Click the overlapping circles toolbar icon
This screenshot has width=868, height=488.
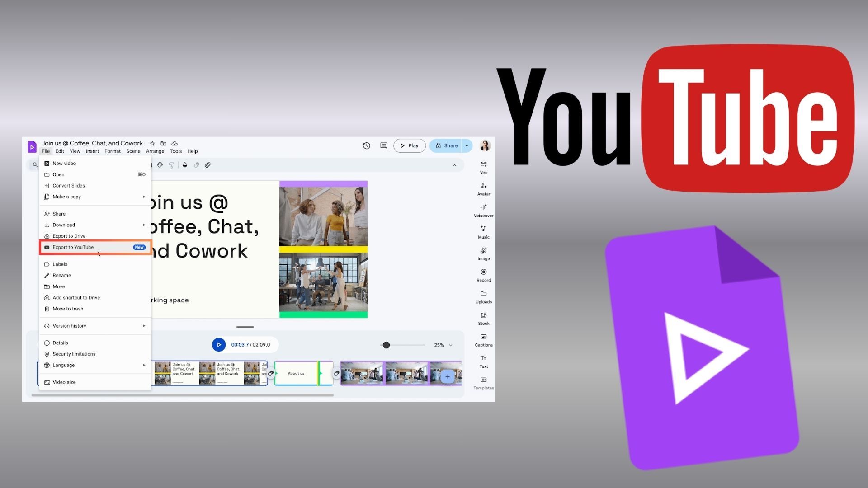tap(197, 165)
